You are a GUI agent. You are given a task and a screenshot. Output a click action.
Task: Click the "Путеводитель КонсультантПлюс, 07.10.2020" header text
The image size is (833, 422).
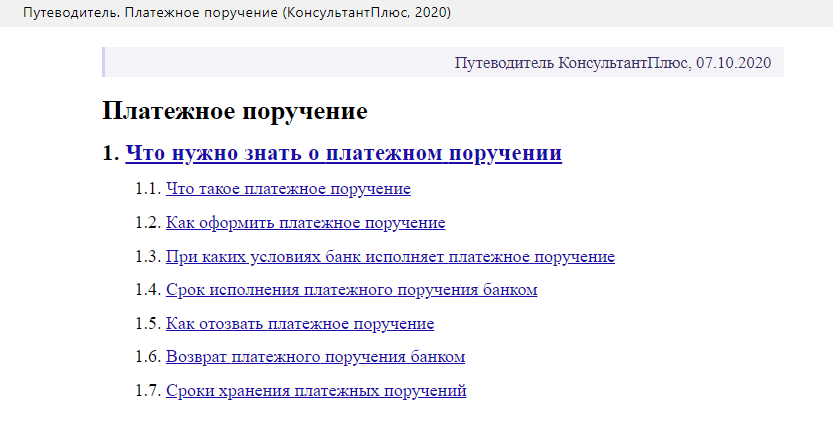(612, 63)
